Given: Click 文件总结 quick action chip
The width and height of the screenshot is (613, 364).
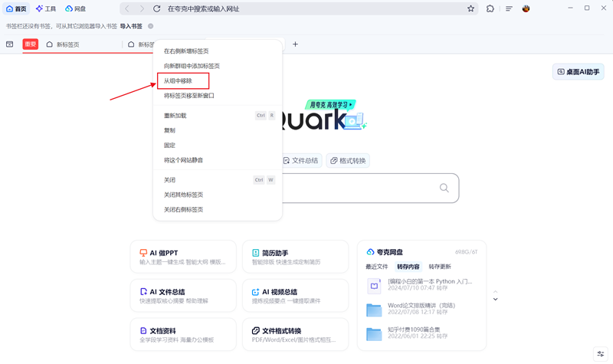Looking at the screenshot, I should point(300,161).
